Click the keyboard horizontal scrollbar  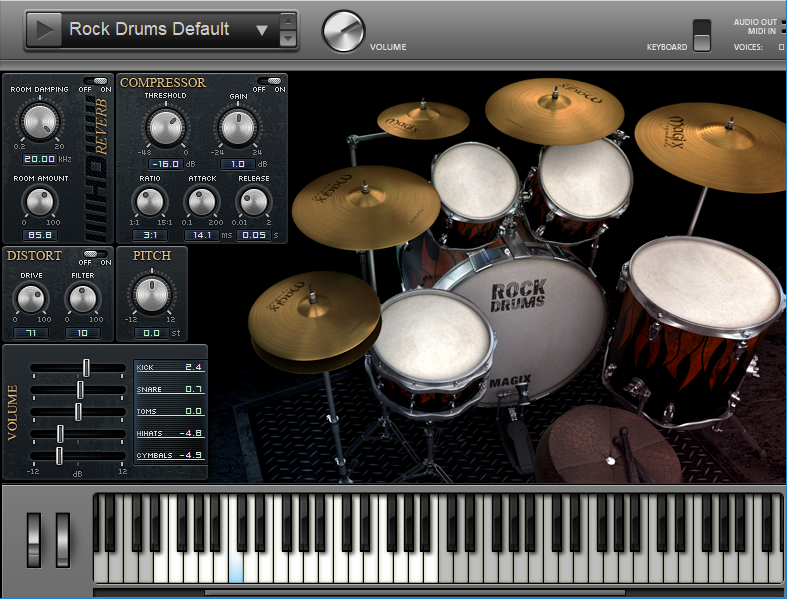[x=415, y=593]
